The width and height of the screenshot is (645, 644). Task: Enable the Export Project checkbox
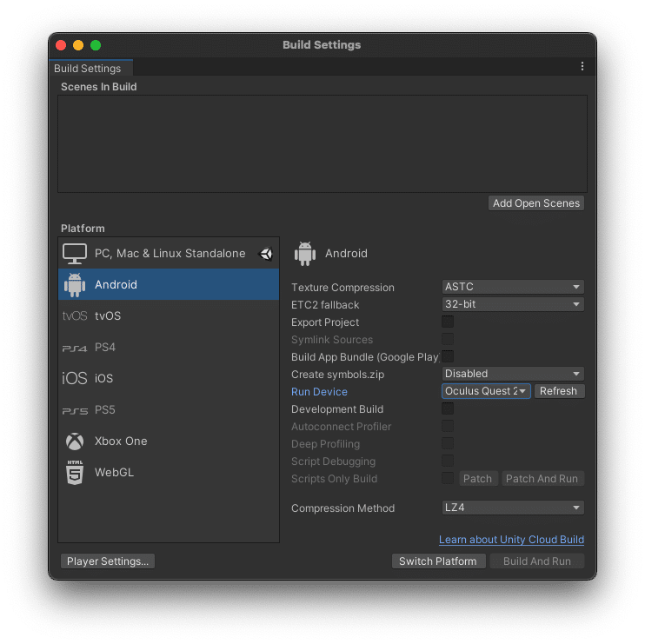tap(448, 322)
